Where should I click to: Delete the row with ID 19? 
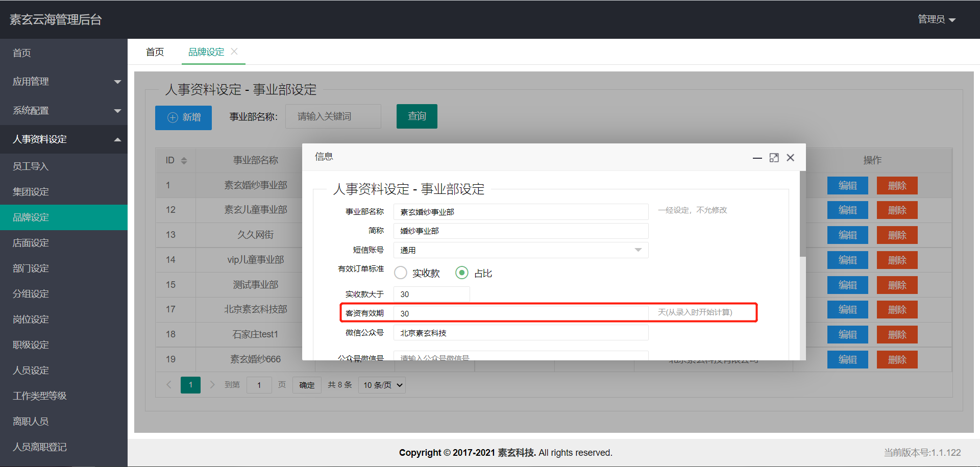click(x=897, y=360)
